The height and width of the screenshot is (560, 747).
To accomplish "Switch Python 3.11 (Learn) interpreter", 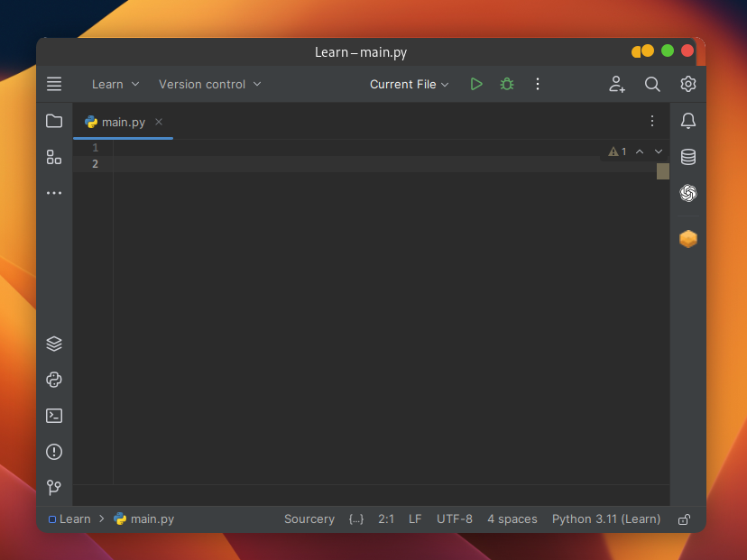I will 606,519.
